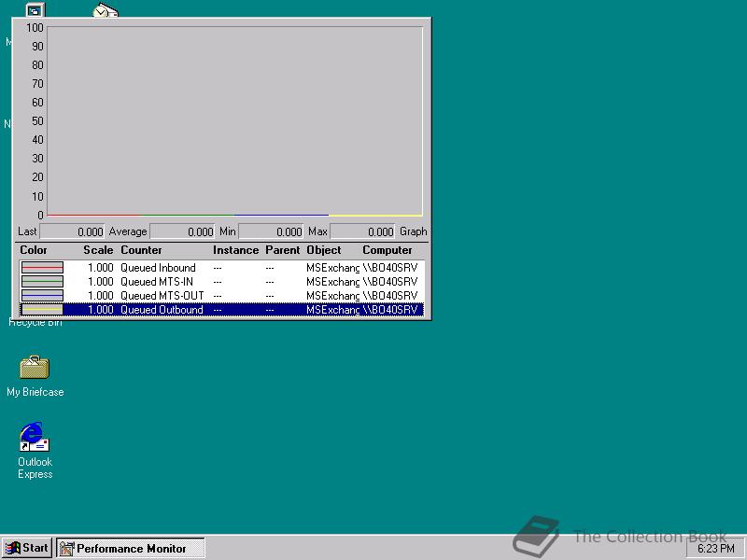Click the Instance column header
The width and height of the screenshot is (747, 560).
pyautogui.click(x=236, y=250)
